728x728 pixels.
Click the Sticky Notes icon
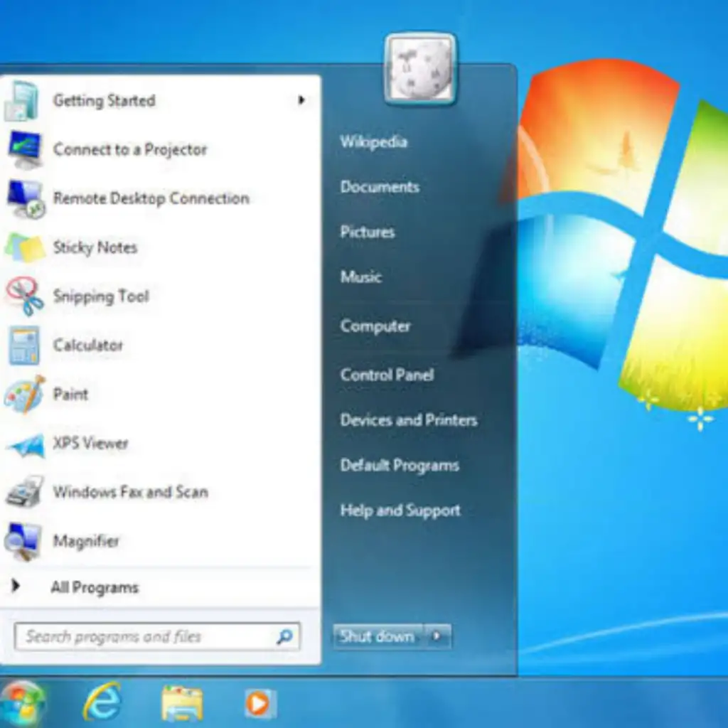click(x=25, y=248)
